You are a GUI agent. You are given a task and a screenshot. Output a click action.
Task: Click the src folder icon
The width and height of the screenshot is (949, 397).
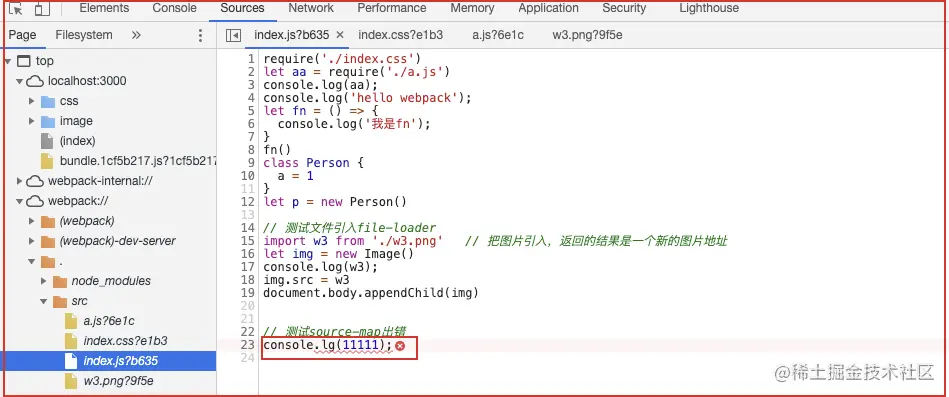click(x=60, y=301)
